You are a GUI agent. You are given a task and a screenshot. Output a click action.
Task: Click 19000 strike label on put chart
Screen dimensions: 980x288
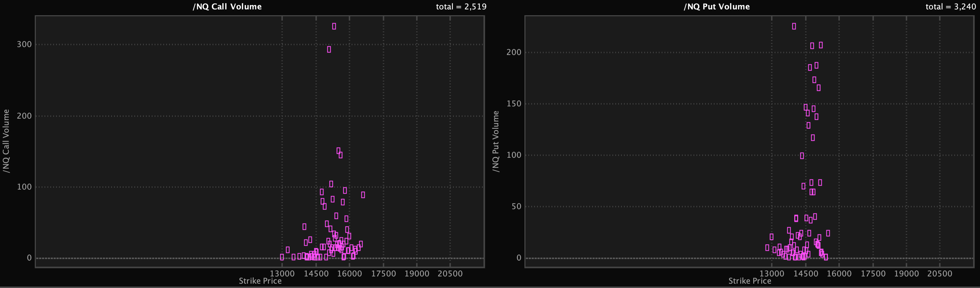[x=906, y=274]
